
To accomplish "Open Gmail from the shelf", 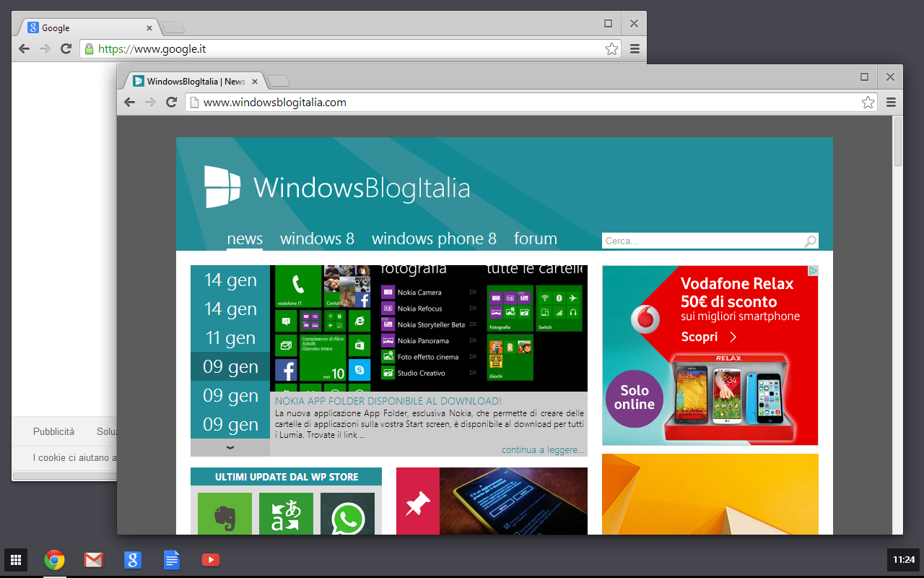I will [93, 559].
